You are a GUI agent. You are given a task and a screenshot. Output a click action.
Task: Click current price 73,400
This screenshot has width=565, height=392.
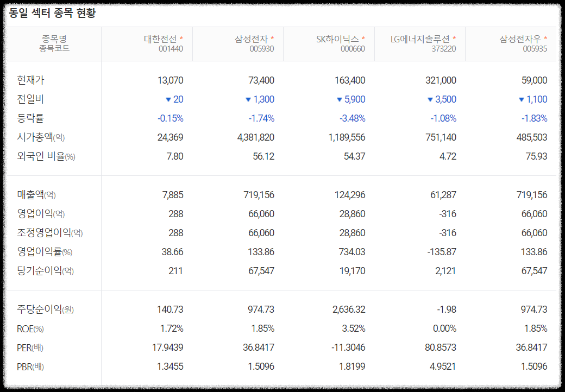tap(261, 80)
